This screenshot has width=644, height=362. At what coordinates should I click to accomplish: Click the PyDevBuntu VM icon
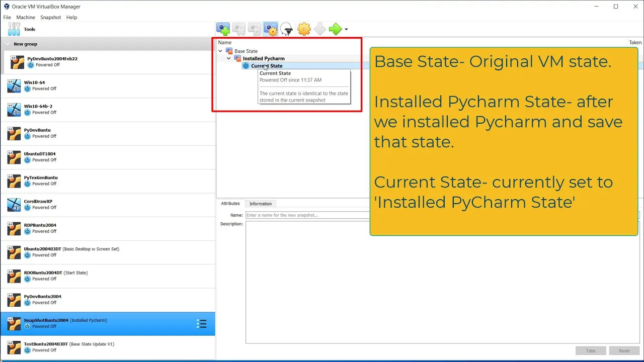[x=14, y=133]
